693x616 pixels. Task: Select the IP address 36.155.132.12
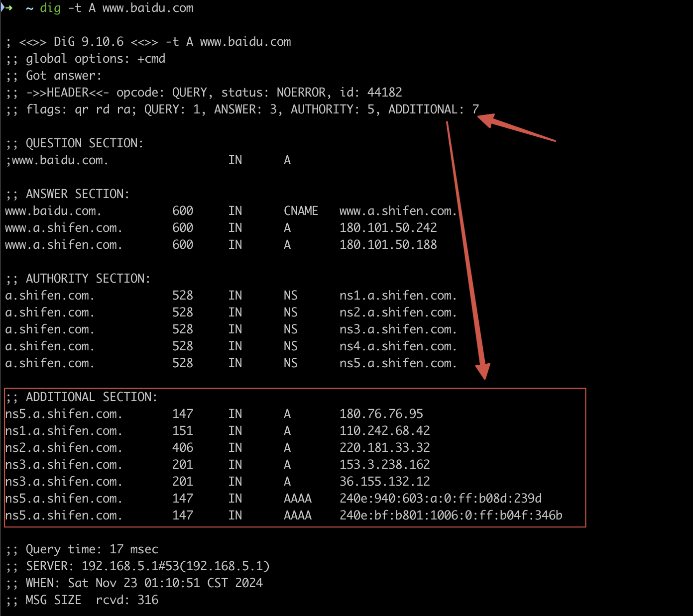pyautogui.click(x=384, y=482)
